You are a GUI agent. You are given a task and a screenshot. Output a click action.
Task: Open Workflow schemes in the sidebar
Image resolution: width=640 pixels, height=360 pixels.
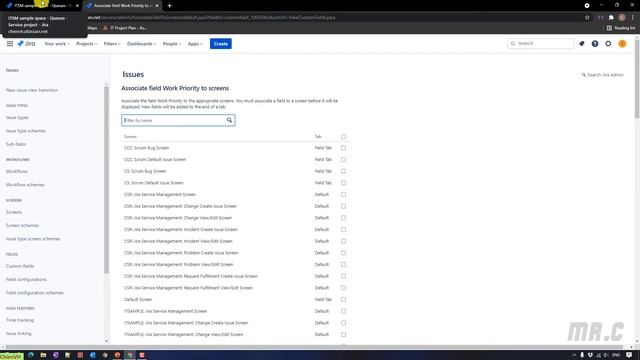pos(25,185)
